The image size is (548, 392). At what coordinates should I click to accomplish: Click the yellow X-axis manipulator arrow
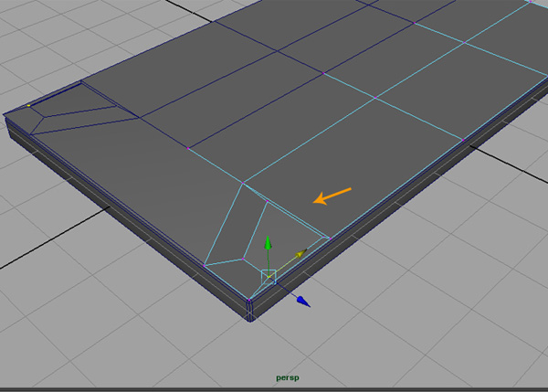[x=300, y=254]
